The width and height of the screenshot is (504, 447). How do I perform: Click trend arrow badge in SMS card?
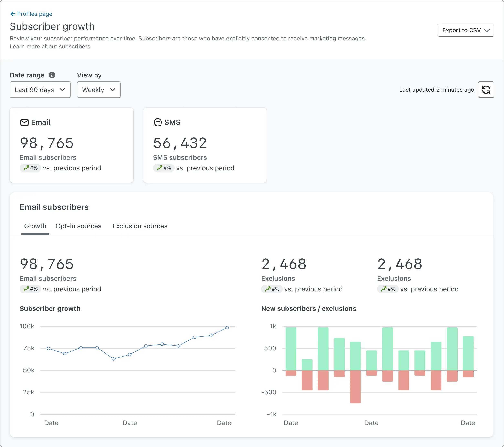point(164,168)
